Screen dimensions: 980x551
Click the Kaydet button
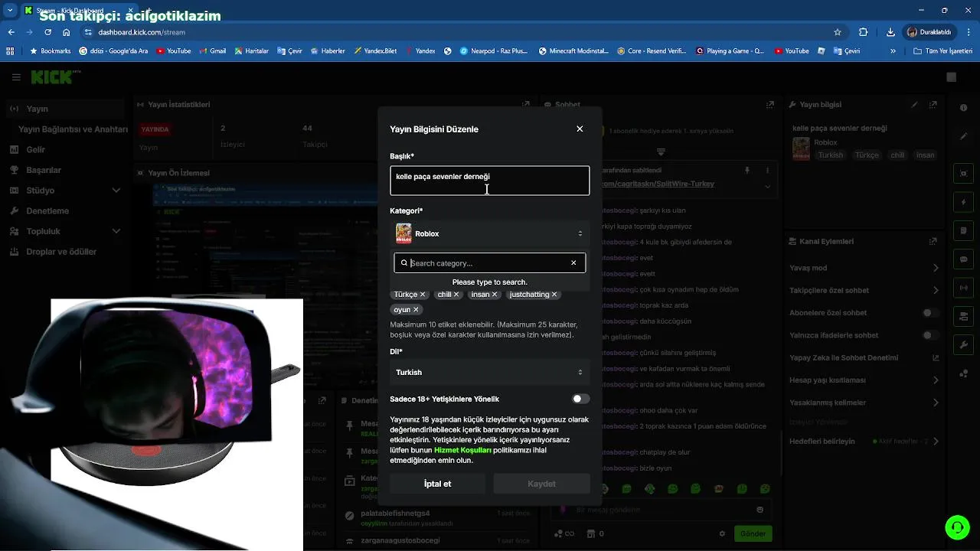click(541, 484)
